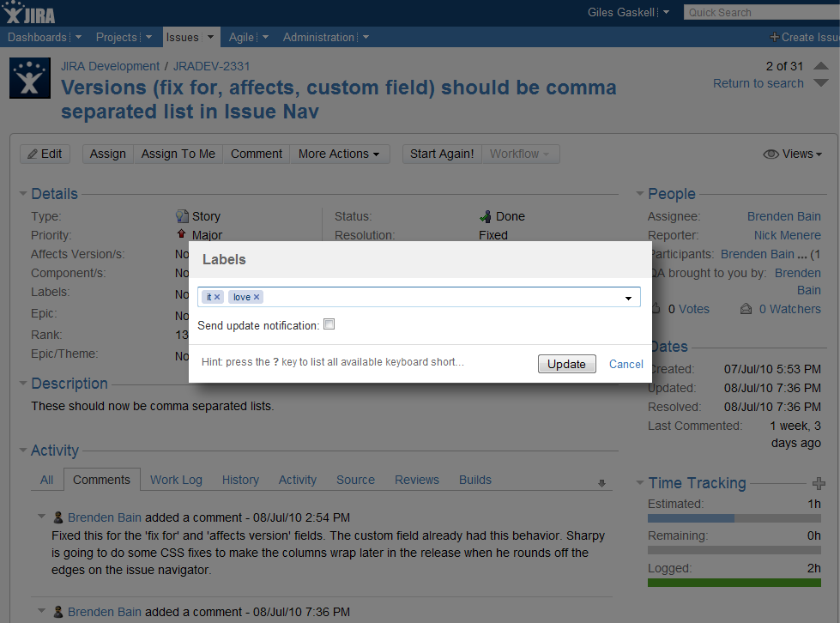Open the Administration menu

[318, 37]
